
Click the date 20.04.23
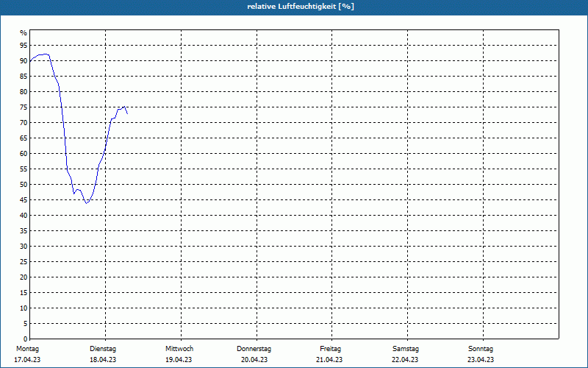(x=254, y=360)
